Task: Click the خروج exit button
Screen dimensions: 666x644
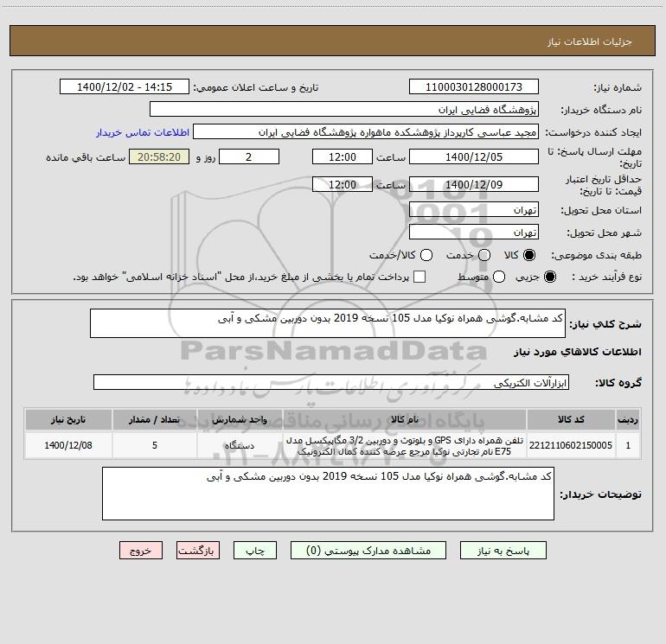Action: [x=141, y=551]
